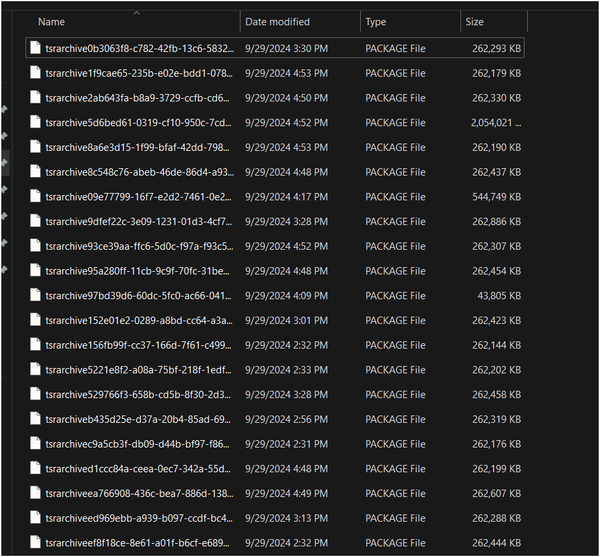Select tsrarchive8c548c76-abeb file name
The image size is (600, 557).
140,172
